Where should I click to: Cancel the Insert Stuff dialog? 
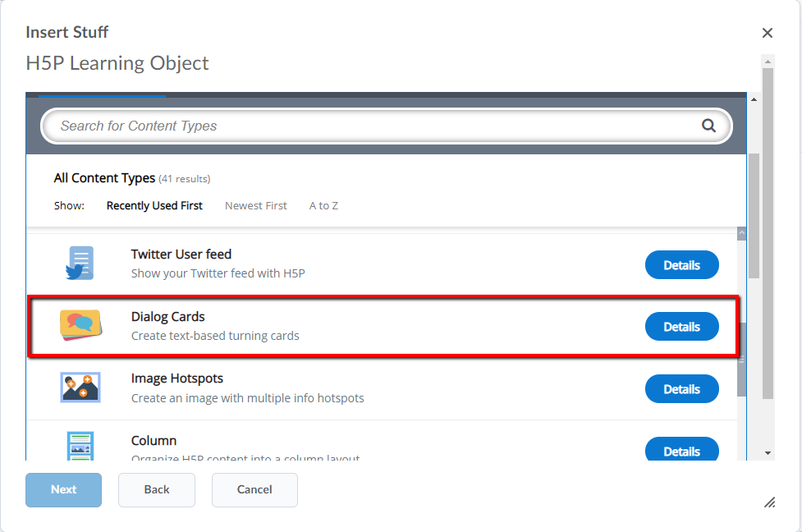point(254,489)
